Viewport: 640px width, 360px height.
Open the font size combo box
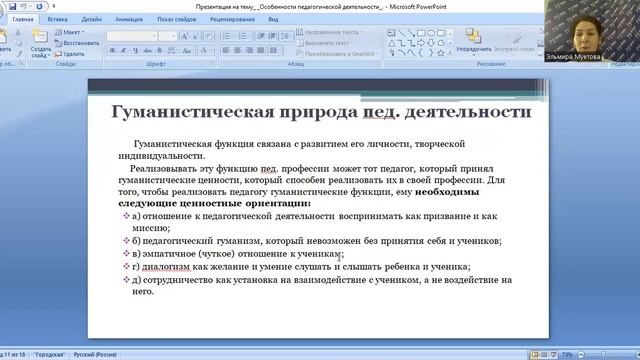point(168,36)
